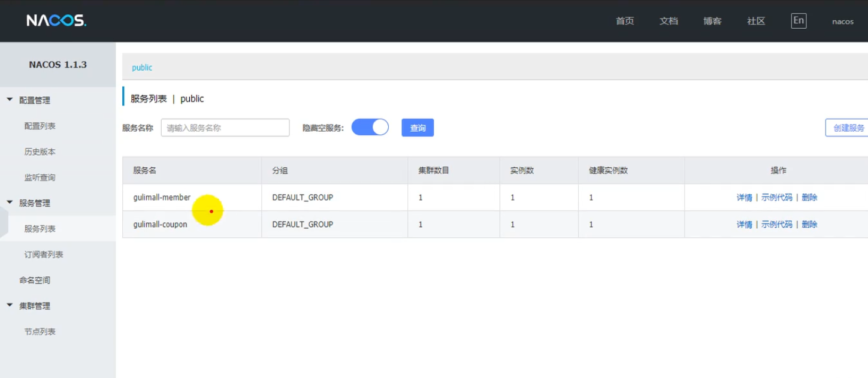
Task: Collapse the 集群管理 section arrow
Action: (10, 306)
